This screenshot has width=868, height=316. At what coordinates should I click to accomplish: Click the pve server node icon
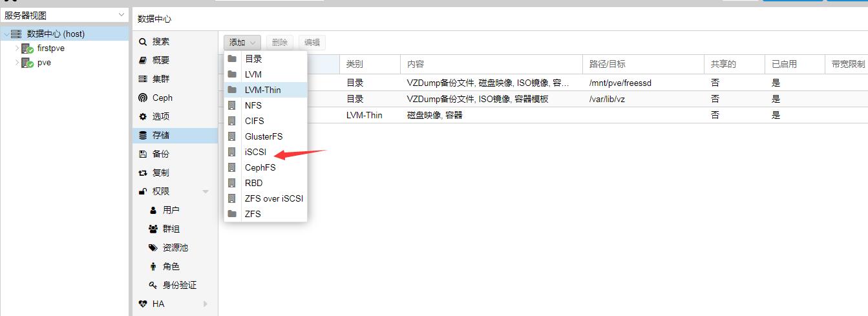[x=28, y=63]
